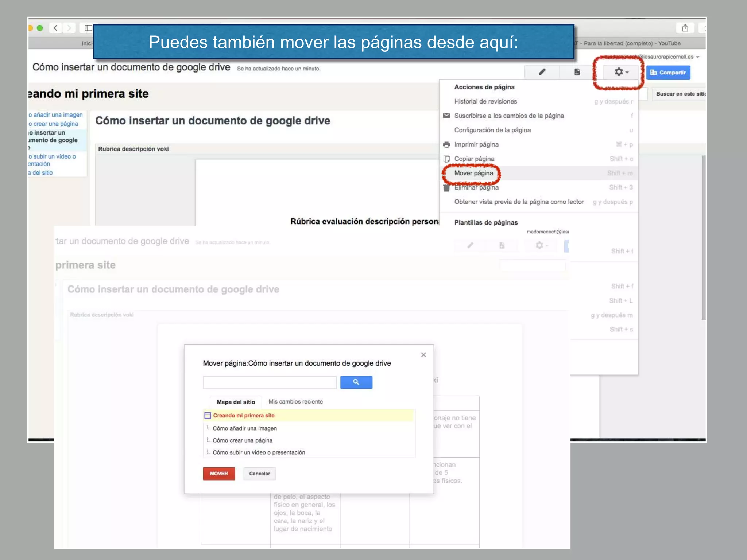Viewport: 747px width, 560px height.
Task: Click the Cancelar button
Action: coord(260,474)
